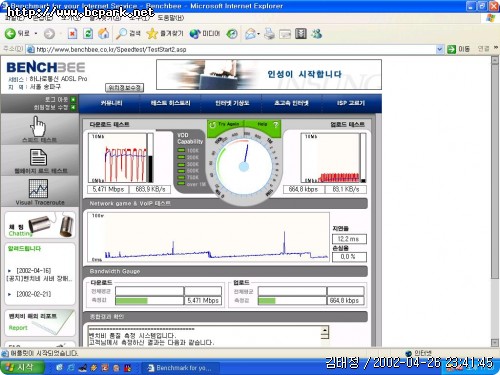Click the Favorites star icon
The image size is (500, 375).
(152, 33)
